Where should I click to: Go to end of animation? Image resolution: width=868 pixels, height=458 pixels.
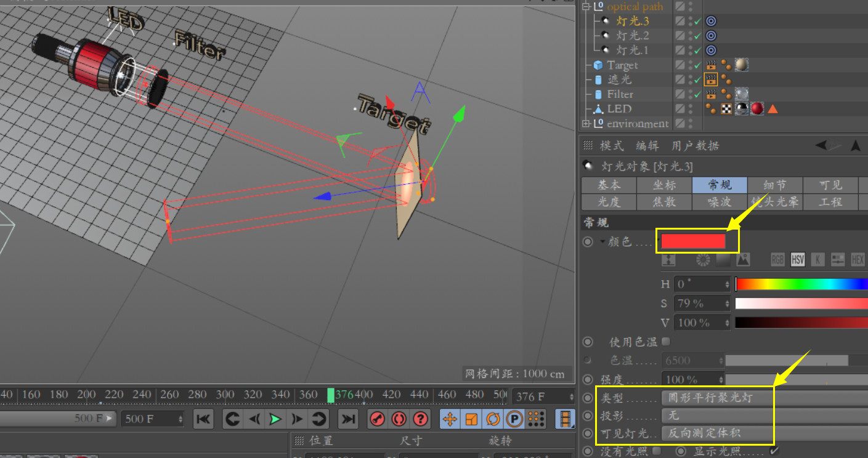tap(349, 419)
